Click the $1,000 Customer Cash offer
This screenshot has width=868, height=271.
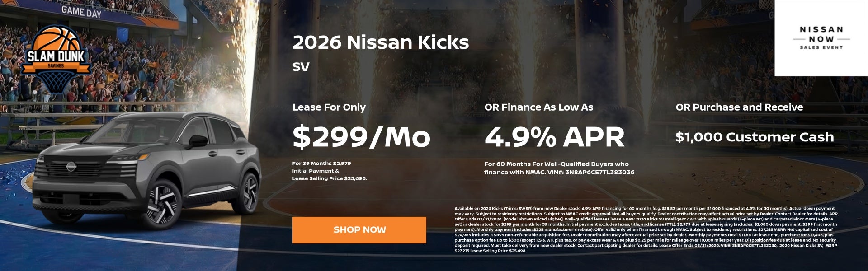[x=755, y=137]
